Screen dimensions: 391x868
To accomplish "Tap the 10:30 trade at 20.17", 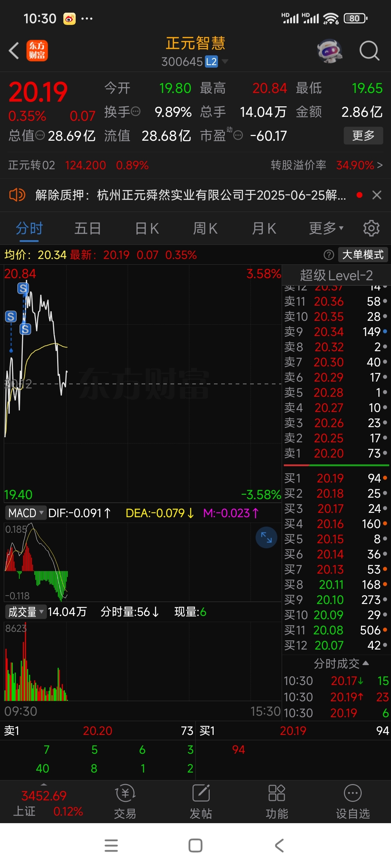I will click(x=336, y=681).
